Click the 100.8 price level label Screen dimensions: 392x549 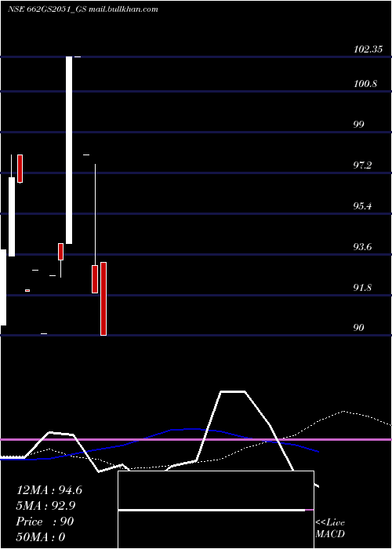click(x=365, y=84)
